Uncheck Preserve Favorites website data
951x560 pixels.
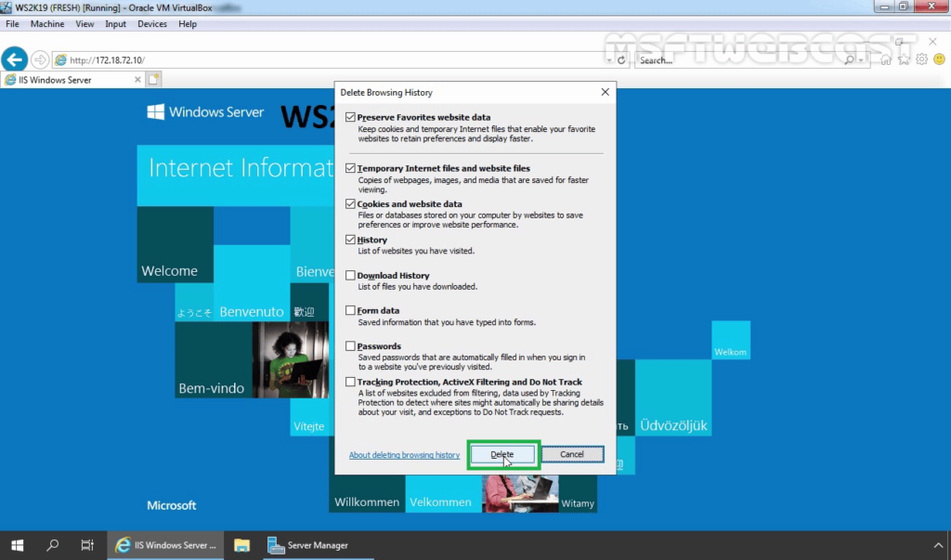pos(350,117)
